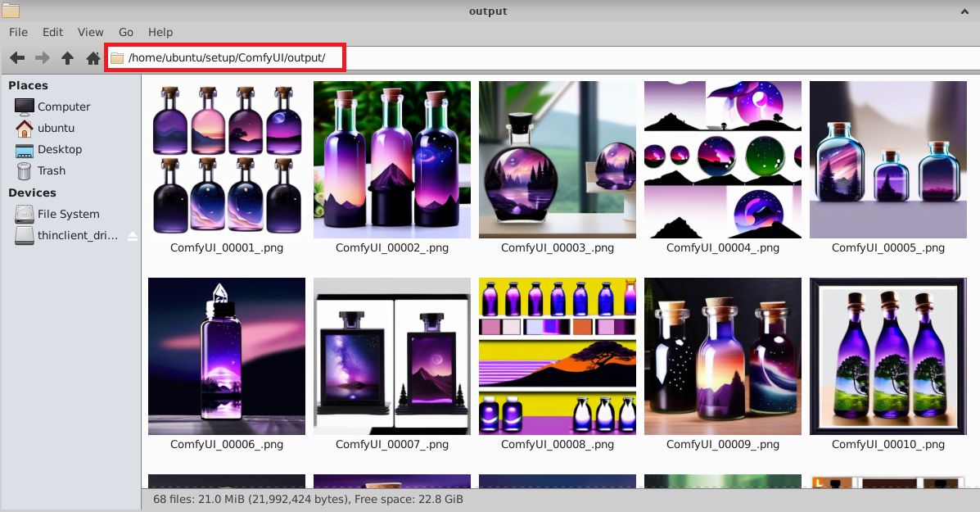Click the ComfyUI_00009_.png file name
The height and width of the screenshot is (512, 980).
[722, 445]
